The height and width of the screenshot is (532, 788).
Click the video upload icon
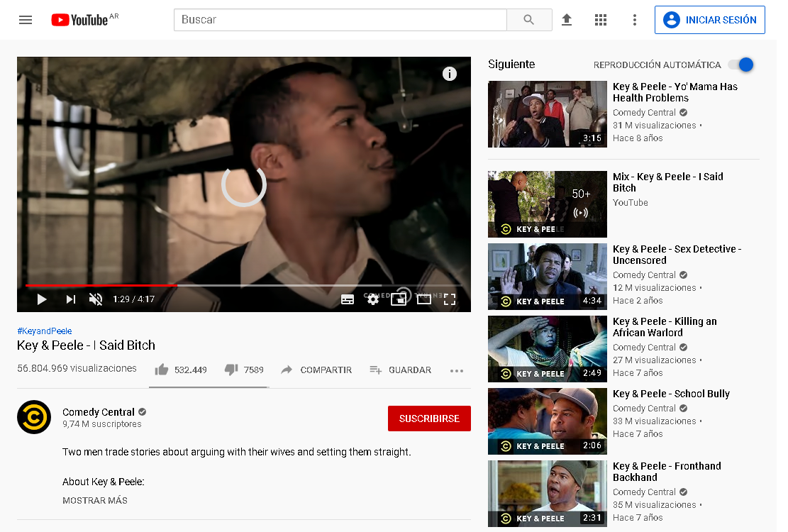[567, 20]
